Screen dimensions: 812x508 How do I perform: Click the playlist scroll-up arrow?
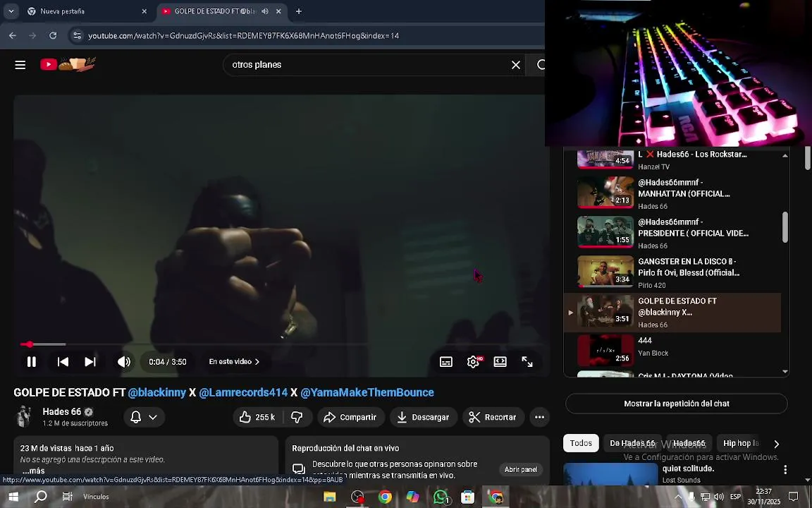[x=785, y=155]
